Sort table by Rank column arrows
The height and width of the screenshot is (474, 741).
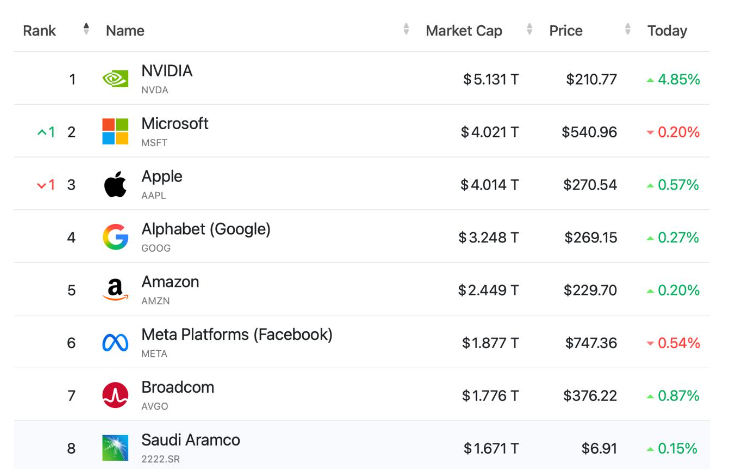(x=86, y=30)
